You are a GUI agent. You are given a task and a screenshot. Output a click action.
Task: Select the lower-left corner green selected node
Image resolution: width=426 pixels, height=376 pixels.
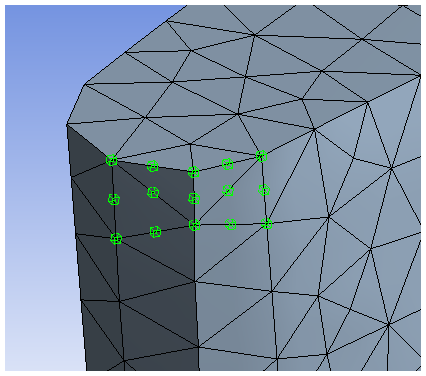(116, 238)
